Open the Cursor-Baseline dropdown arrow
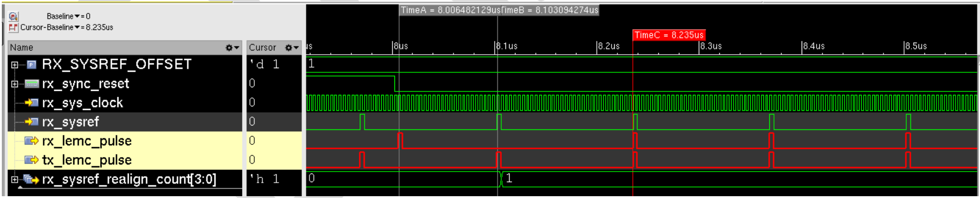980x198 pixels. pyautogui.click(x=77, y=28)
